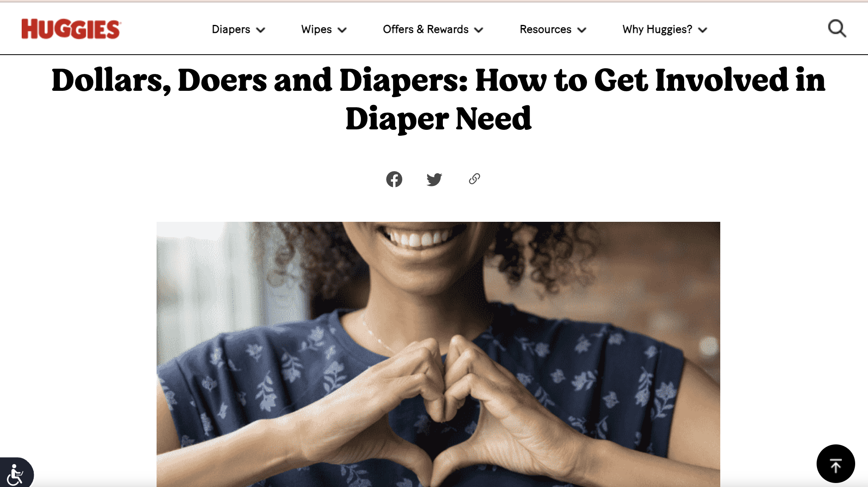This screenshot has height=487, width=868.
Task: Click the back-to-top arrow button
Action: tap(836, 464)
